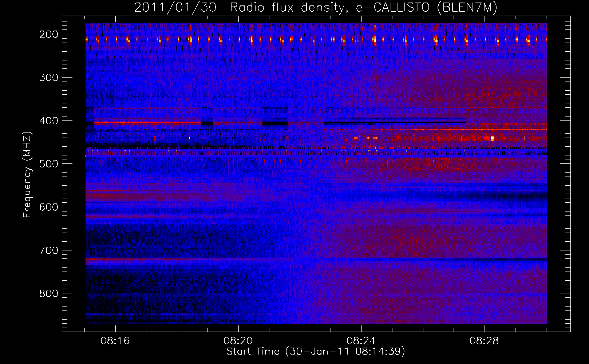Click the 800 frequency tick label

coord(48,293)
